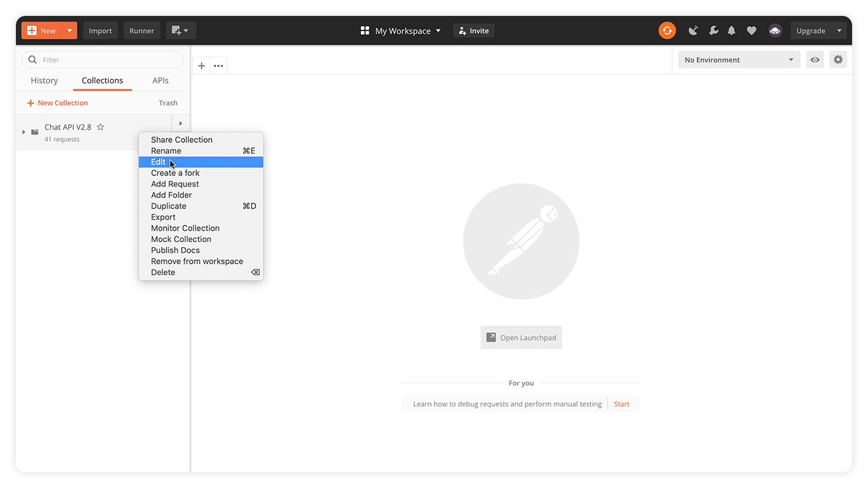Select Add Folder menu item

point(201,195)
